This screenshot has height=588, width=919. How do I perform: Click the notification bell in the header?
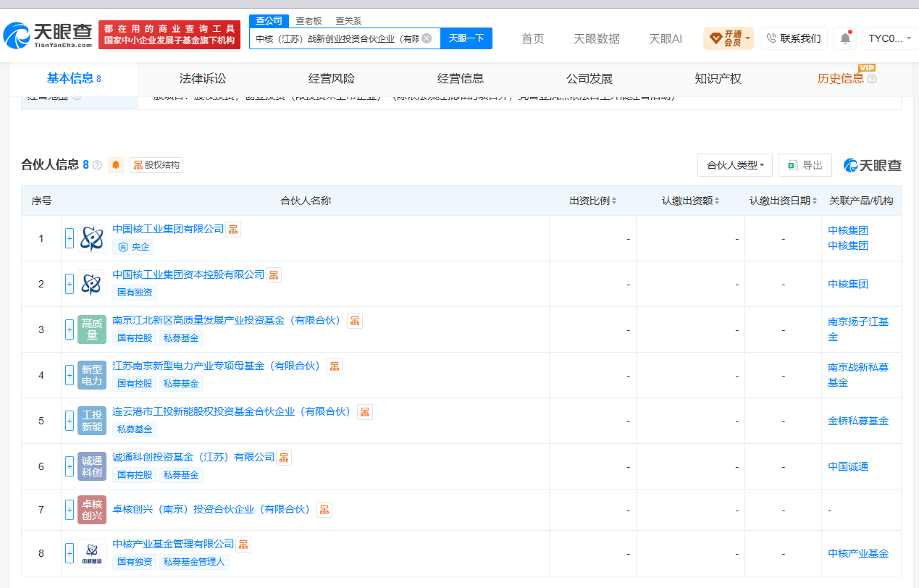pos(845,38)
